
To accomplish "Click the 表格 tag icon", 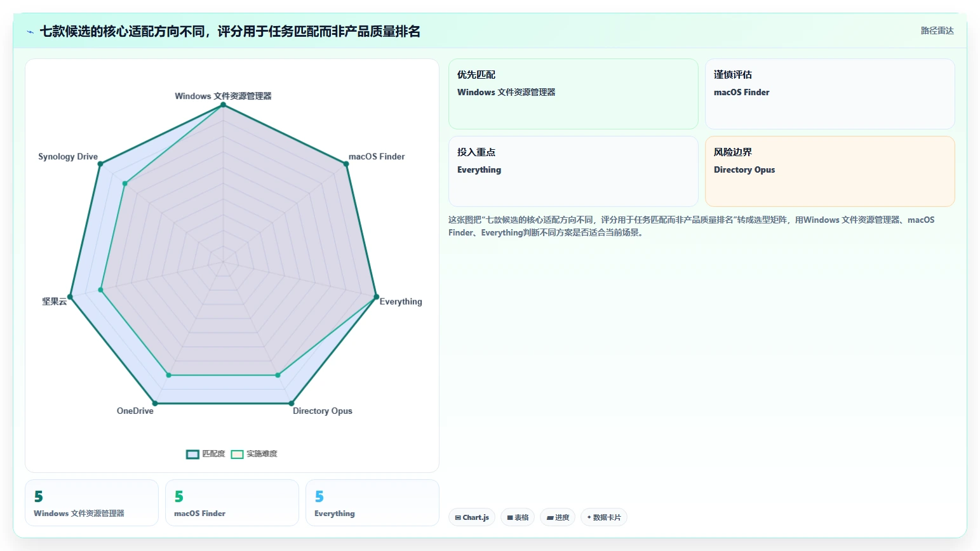I will pos(510,518).
